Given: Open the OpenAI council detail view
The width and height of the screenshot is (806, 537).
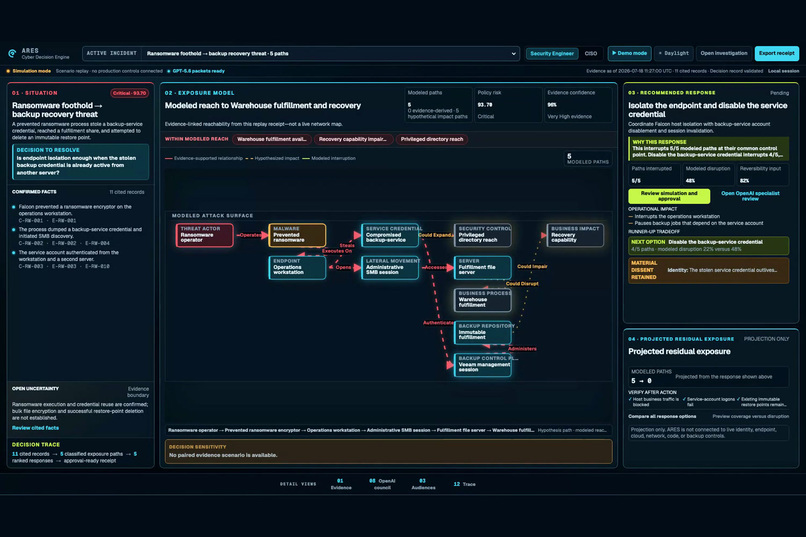Looking at the screenshot, I should point(382,484).
